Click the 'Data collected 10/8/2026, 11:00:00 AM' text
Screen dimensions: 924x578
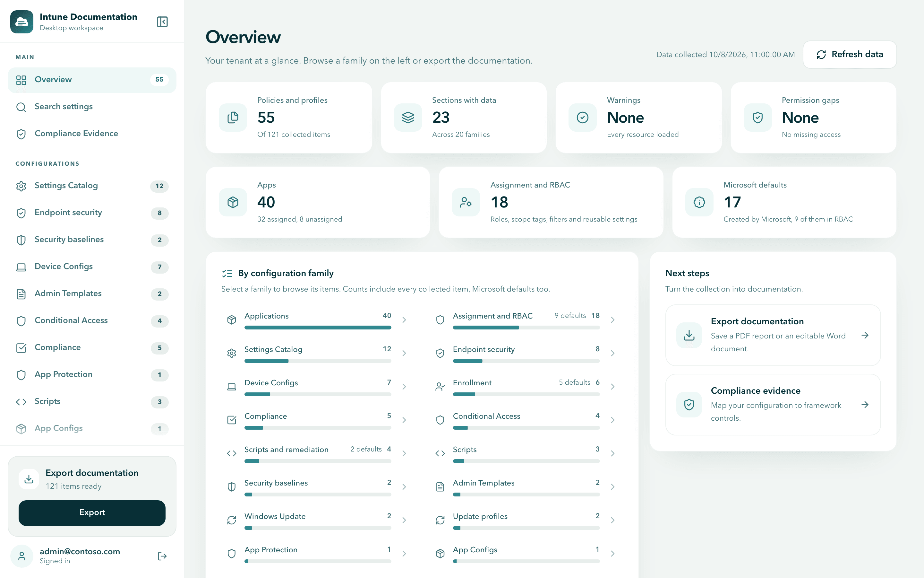pyautogui.click(x=725, y=55)
